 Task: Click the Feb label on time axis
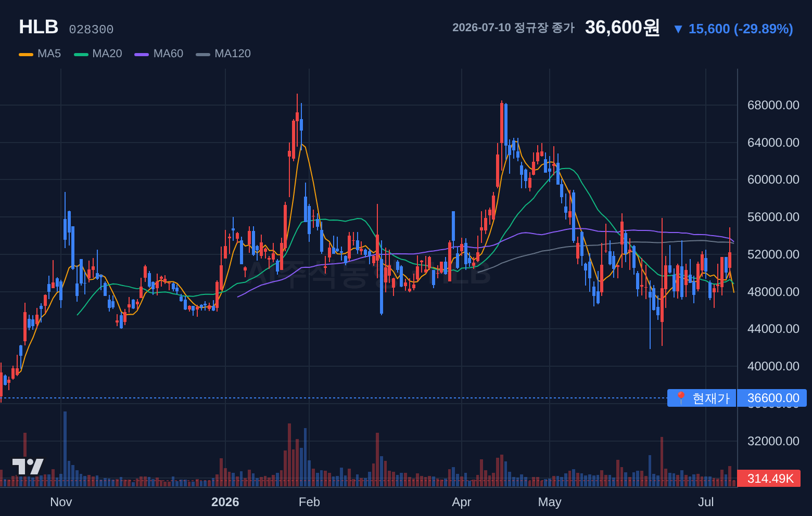point(309,502)
